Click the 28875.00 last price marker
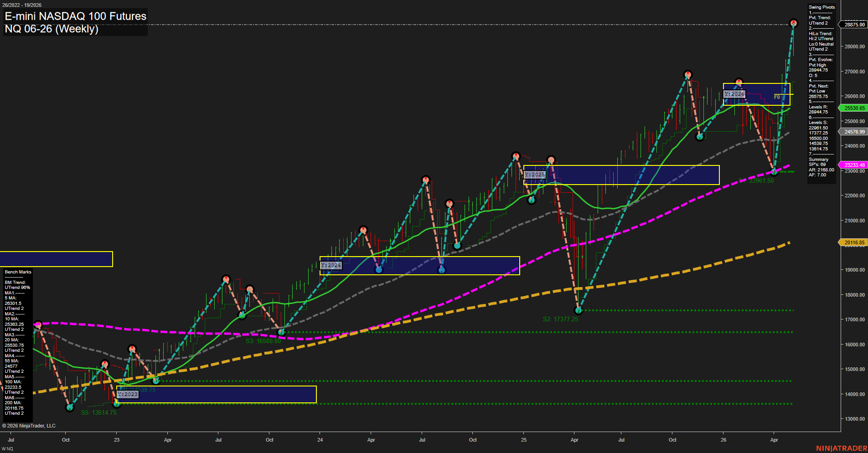The image size is (868, 453). pos(854,25)
